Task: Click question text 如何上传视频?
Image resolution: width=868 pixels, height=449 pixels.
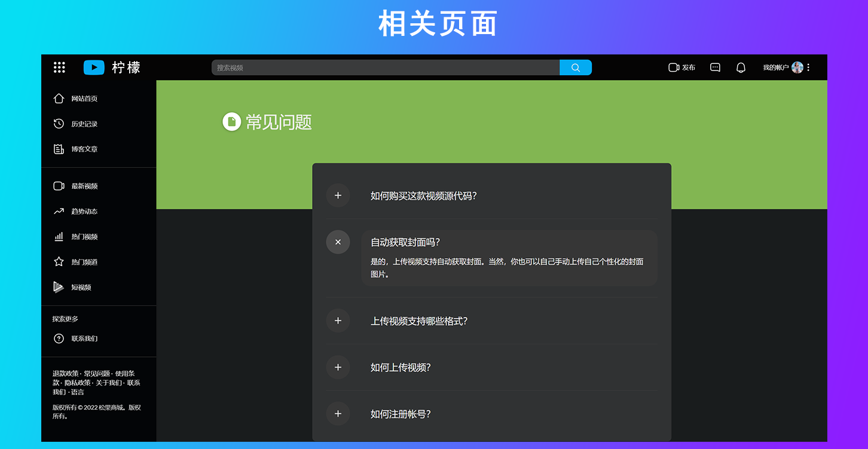Action: pos(401,367)
